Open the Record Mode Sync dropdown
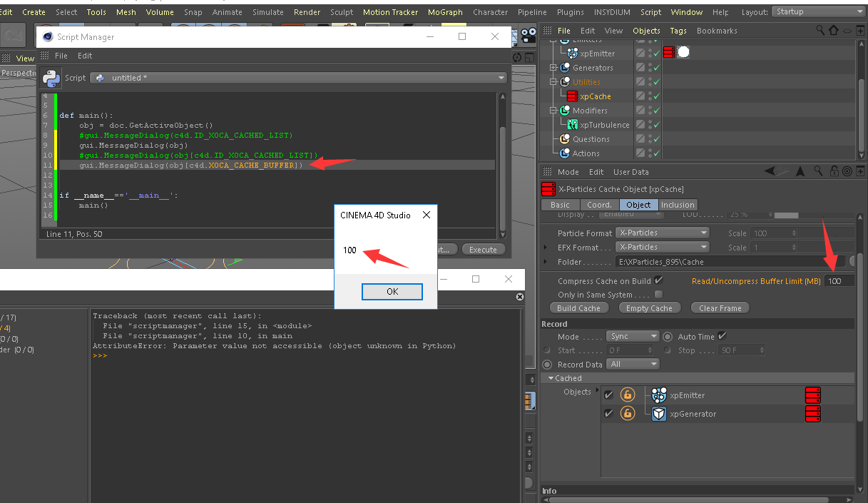This screenshot has width=868, height=503. tap(633, 336)
